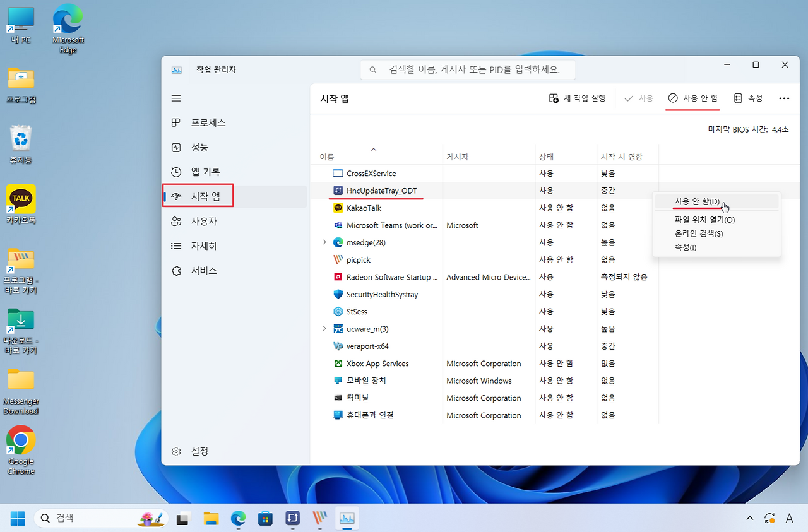Select Microsoft Teams startup entry
Image resolution: width=808 pixels, height=532 pixels.
click(486, 225)
